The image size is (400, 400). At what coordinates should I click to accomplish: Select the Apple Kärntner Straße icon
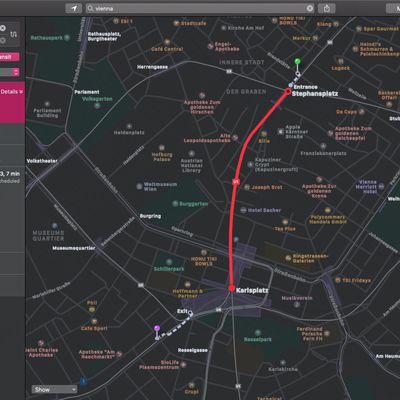[x=281, y=132]
